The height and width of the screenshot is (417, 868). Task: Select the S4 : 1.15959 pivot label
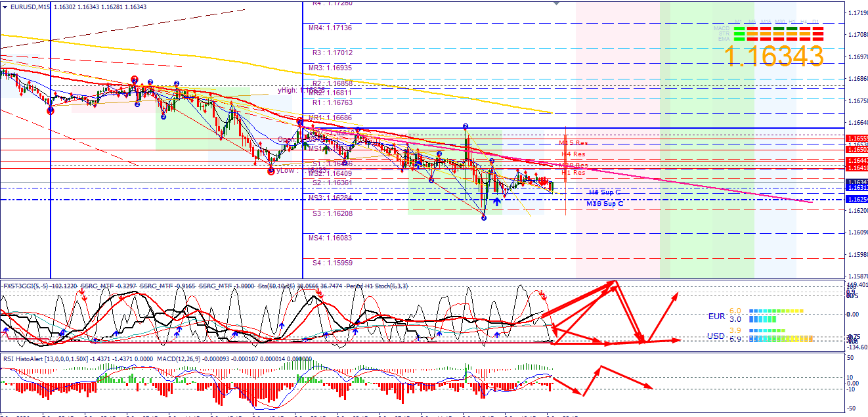[332, 263]
